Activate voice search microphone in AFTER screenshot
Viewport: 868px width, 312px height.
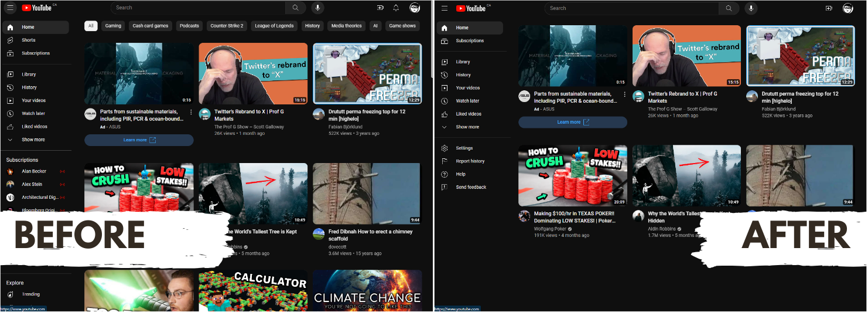click(x=751, y=8)
